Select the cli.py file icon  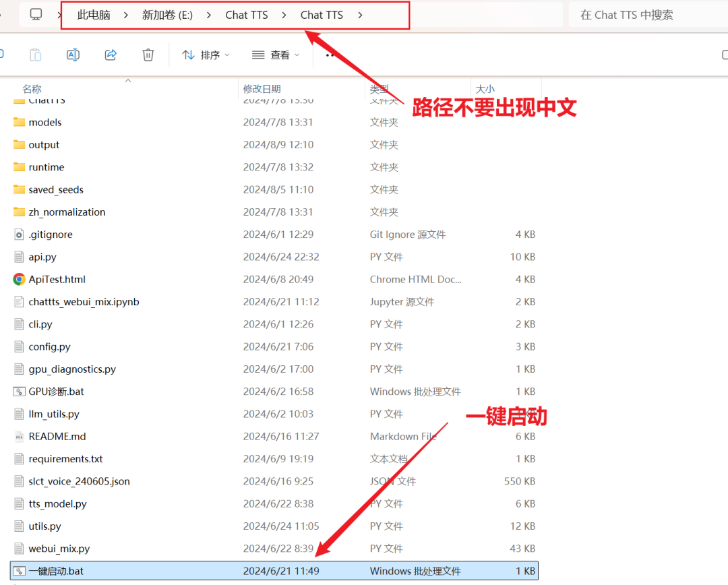[19, 324]
